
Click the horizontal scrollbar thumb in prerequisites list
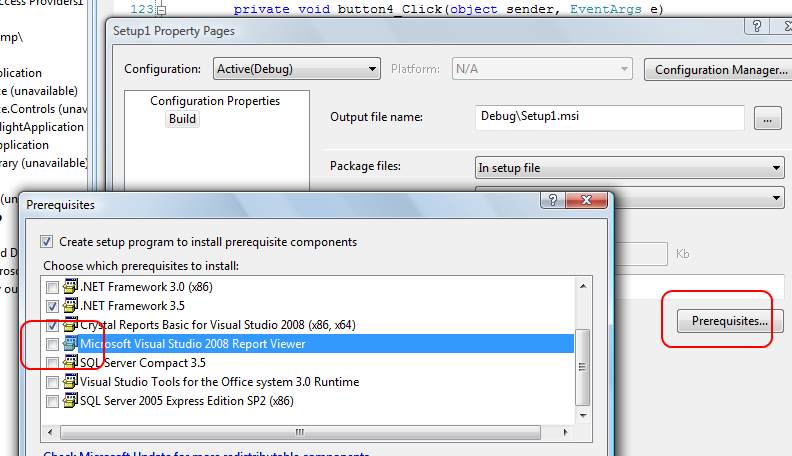coord(300,432)
